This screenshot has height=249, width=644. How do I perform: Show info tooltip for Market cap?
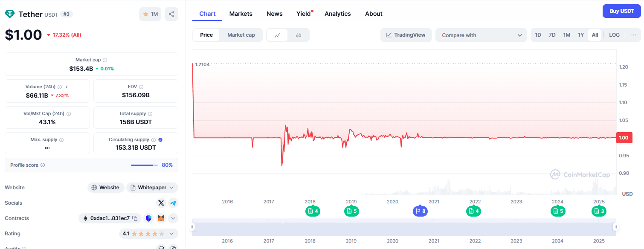tap(105, 60)
